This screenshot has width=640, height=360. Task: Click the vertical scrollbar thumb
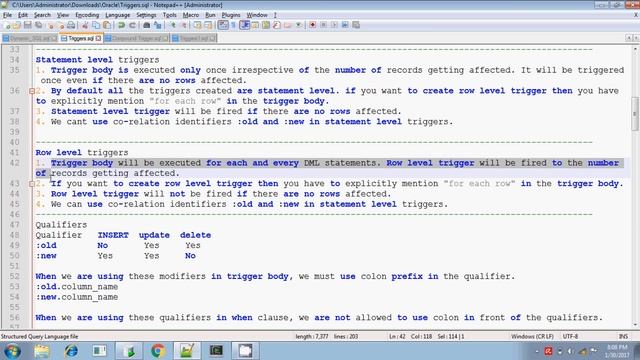(635, 113)
